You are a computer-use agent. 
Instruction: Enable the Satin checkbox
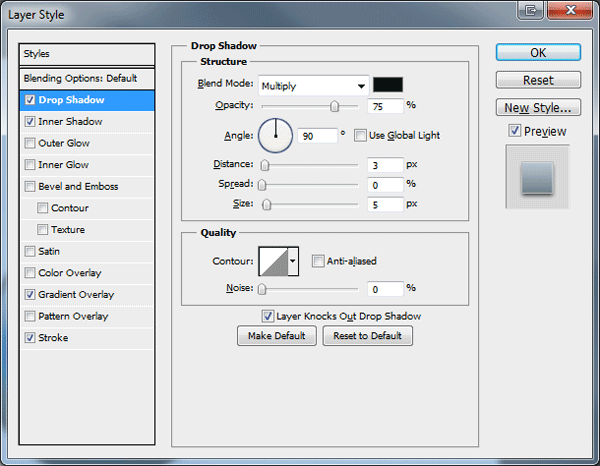[x=30, y=251]
